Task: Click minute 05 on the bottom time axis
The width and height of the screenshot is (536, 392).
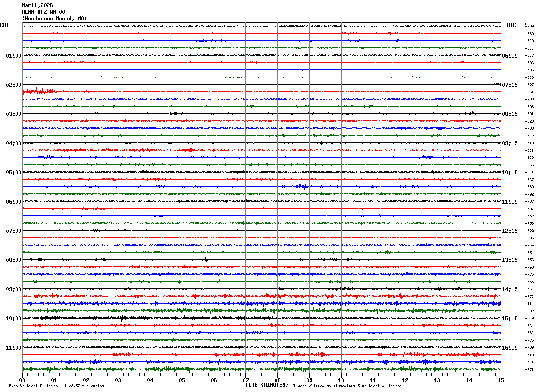Action: pos(182,380)
